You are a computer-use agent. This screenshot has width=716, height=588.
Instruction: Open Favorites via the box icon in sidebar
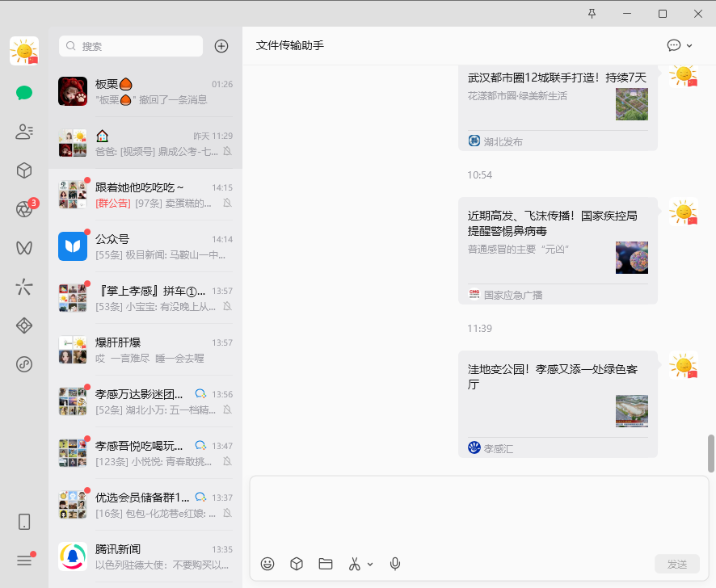24,170
